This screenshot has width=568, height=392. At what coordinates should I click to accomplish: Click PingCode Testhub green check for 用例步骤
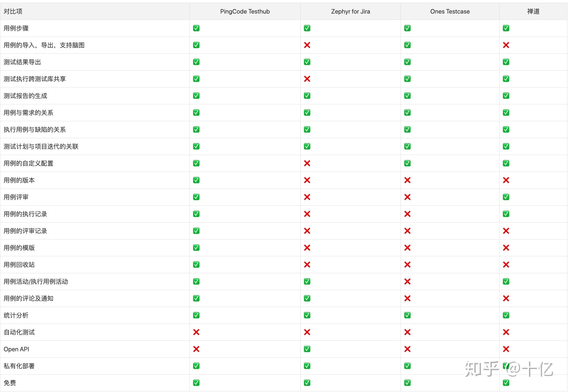click(196, 28)
